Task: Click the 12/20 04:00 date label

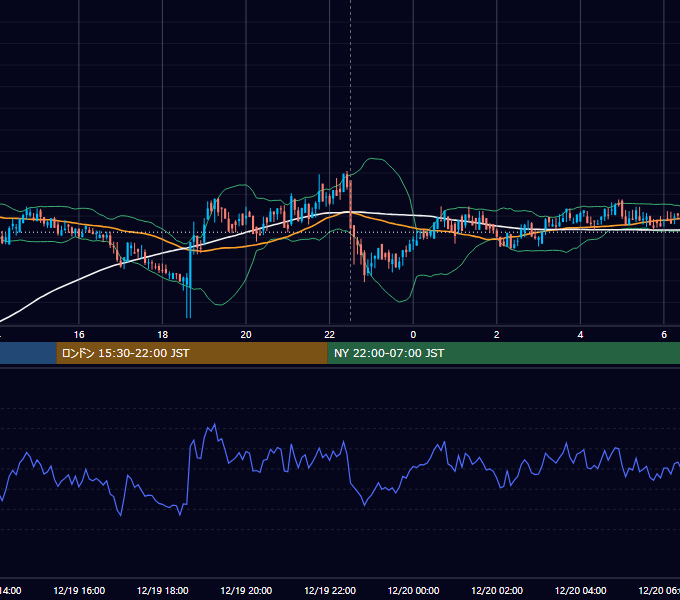Action: point(580,591)
